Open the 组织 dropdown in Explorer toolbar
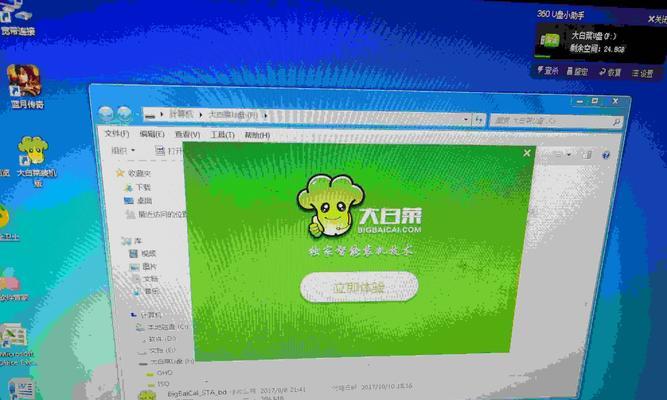 coord(123,150)
